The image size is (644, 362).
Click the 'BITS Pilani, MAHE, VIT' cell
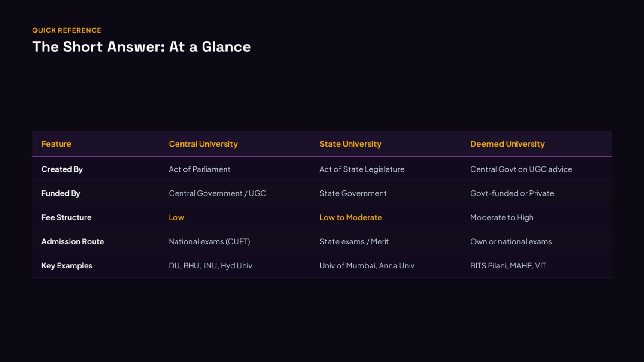tap(508, 266)
